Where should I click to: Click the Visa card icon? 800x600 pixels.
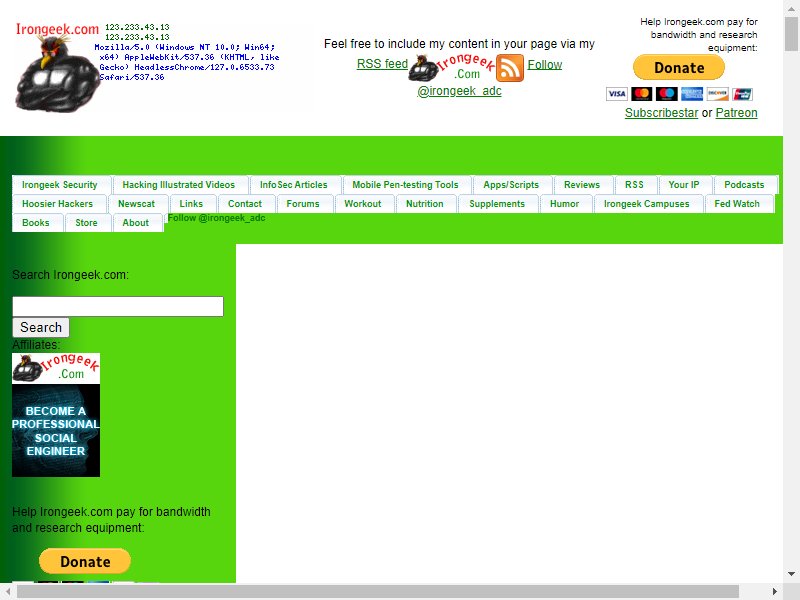[617, 94]
